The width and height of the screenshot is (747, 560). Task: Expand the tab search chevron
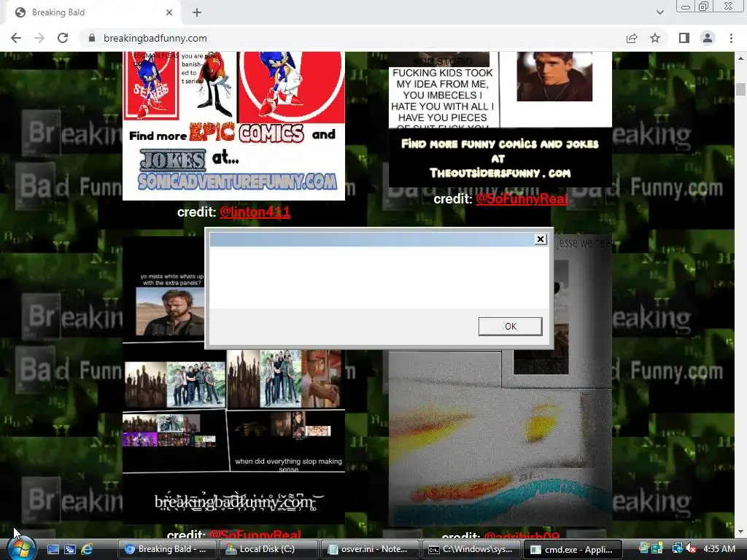pos(659,12)
